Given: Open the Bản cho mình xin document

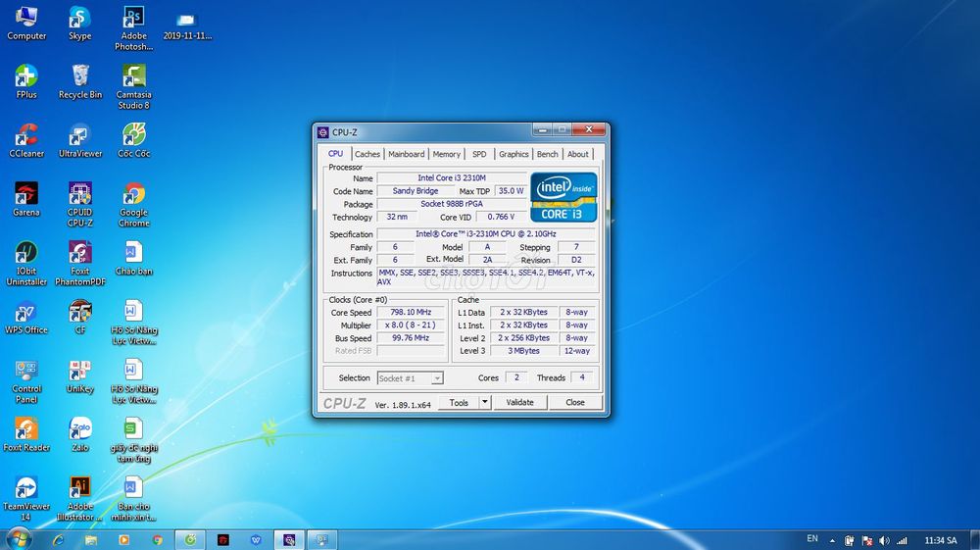Looking at the screenshot, I should [133, 498].
